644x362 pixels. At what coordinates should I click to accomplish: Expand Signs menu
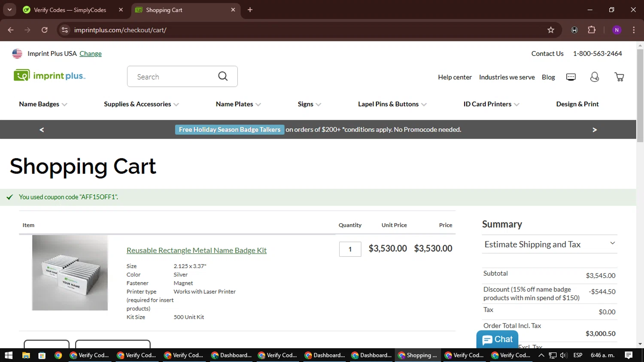coord(309,104)
